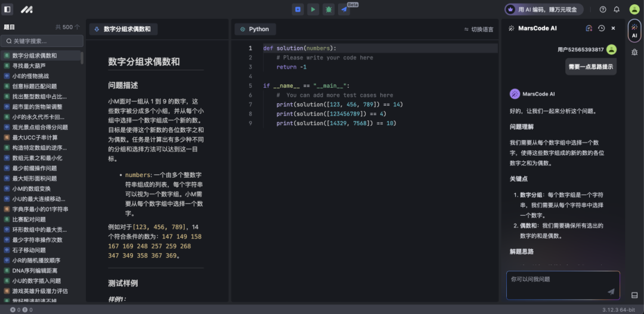Open problem 找出整型数组中占比...
This screenshot has height=314, width=644.
(41, 97)
